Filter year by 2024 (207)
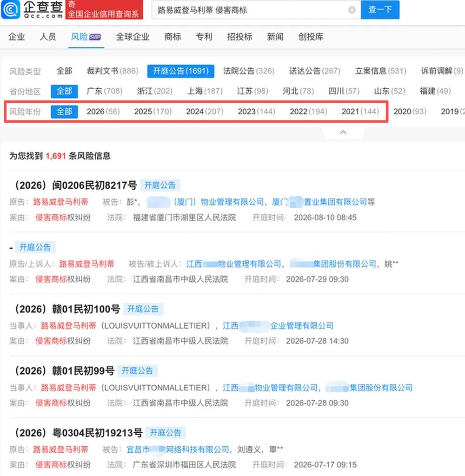465x476 pixels. point(205,112)
